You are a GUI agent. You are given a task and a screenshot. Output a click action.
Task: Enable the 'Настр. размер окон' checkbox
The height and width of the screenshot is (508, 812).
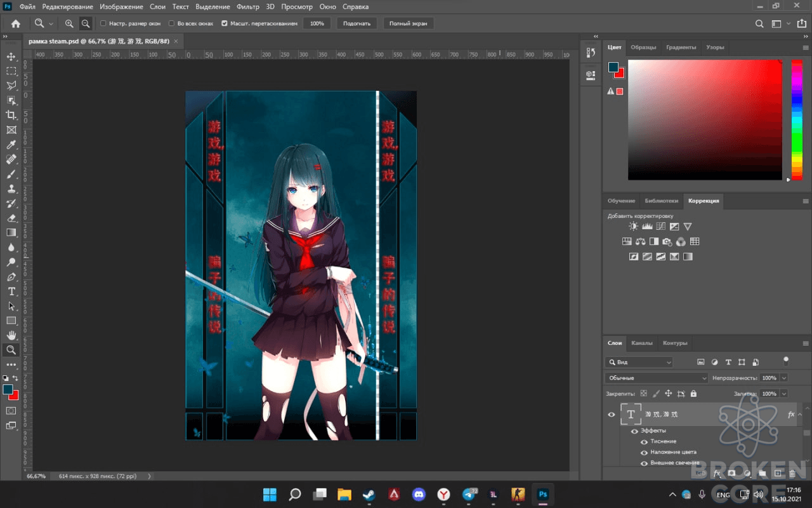(103, 23)
